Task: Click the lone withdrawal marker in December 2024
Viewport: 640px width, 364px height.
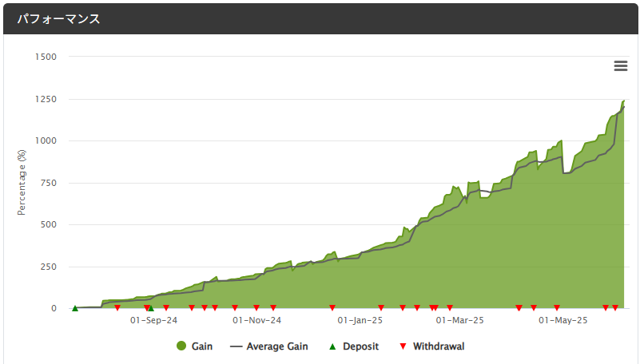Action: tap(332, 308)
